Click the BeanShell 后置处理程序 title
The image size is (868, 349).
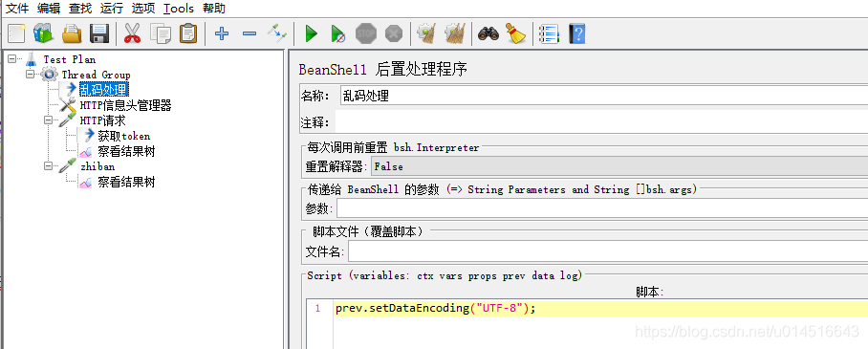(383, 70)
